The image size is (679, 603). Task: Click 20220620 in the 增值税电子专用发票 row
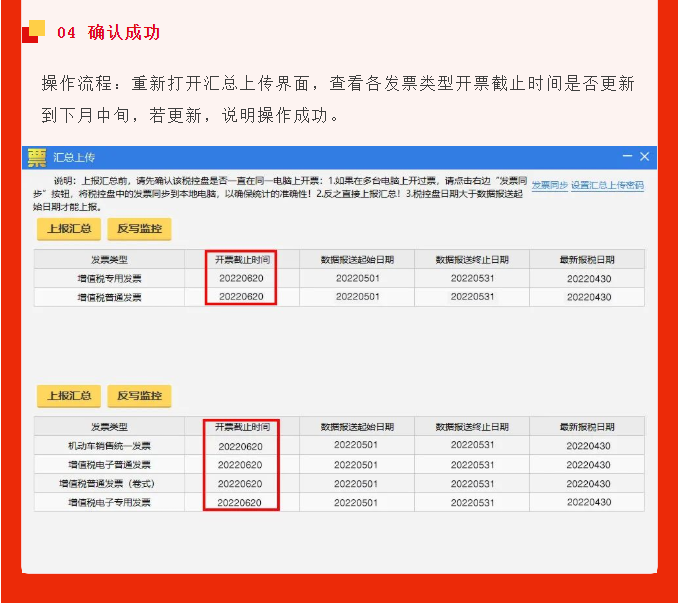coord(239,503)
